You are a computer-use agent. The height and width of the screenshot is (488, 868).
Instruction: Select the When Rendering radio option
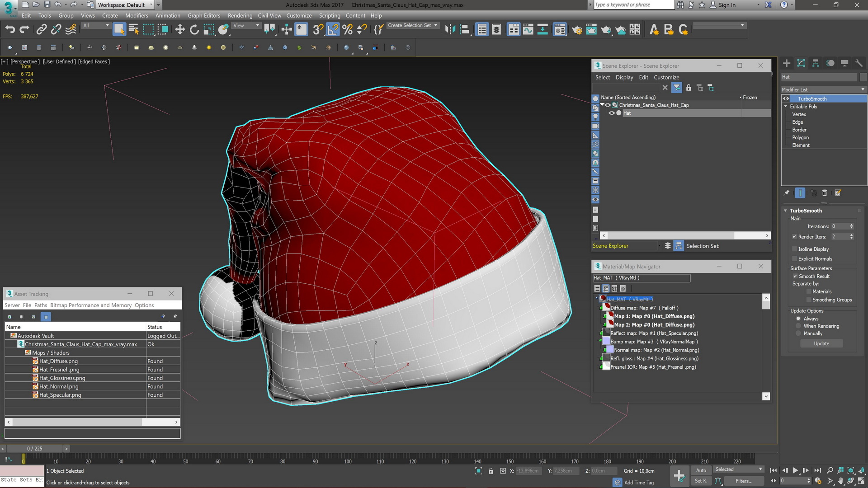click(x=798, y=326)
